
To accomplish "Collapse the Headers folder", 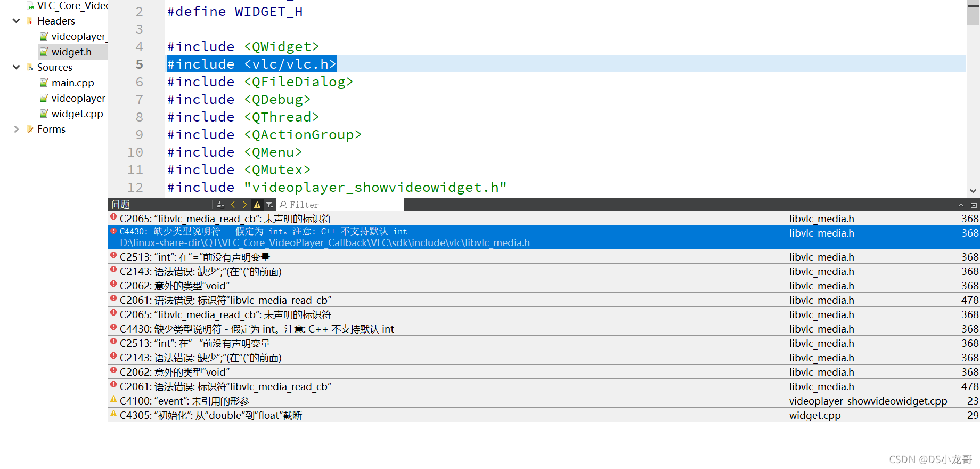I will tap(16, 21).
